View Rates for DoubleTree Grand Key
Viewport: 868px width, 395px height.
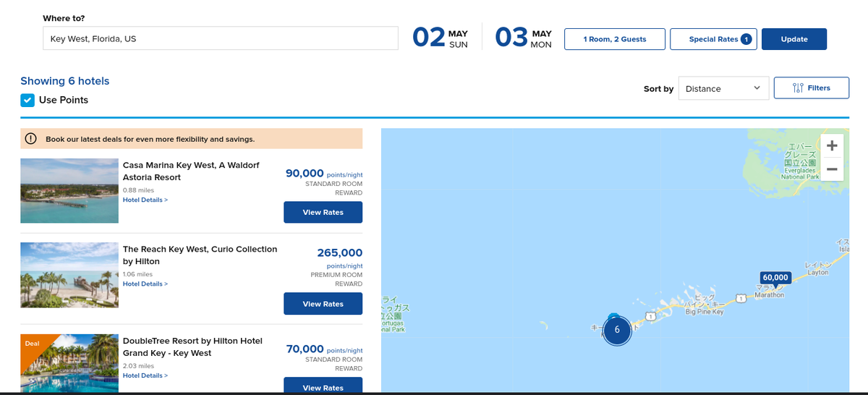(x=323, y=386)
